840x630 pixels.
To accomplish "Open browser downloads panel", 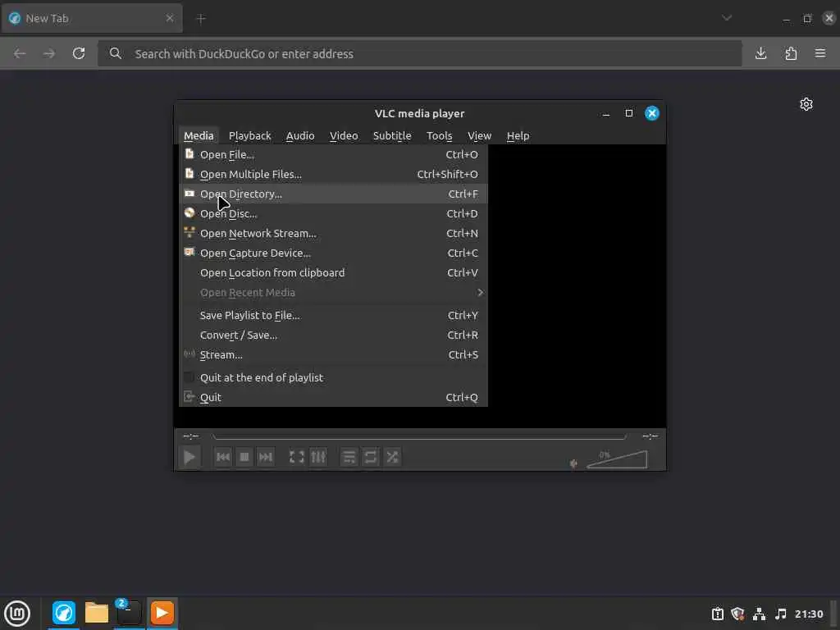I will coord(760,53).
